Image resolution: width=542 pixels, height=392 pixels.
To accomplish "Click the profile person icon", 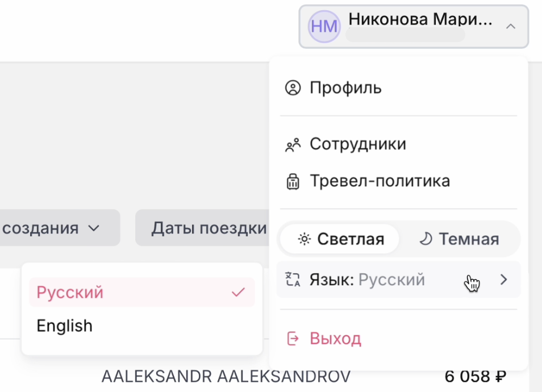I will pos(293,88).
